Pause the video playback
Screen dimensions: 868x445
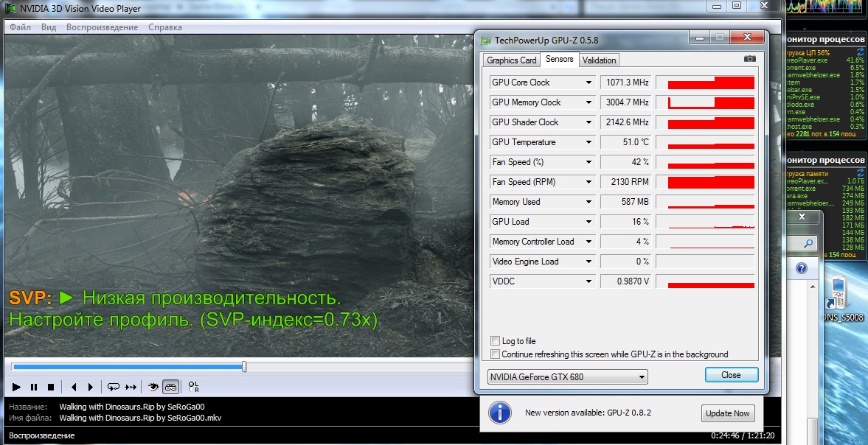point(33,387)
